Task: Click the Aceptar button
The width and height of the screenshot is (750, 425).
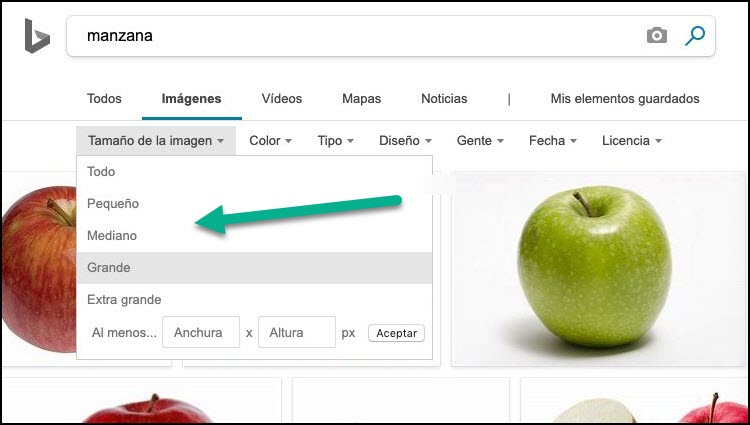Action: coord(396,333)
